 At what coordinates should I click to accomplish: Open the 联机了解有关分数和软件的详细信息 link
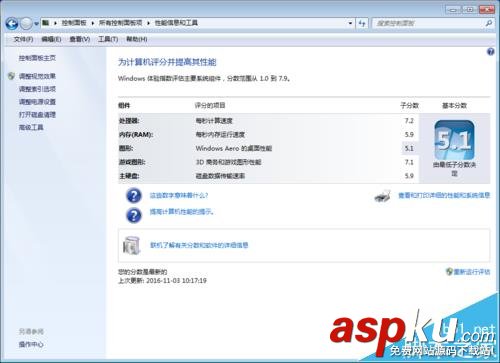pos(199,245)
